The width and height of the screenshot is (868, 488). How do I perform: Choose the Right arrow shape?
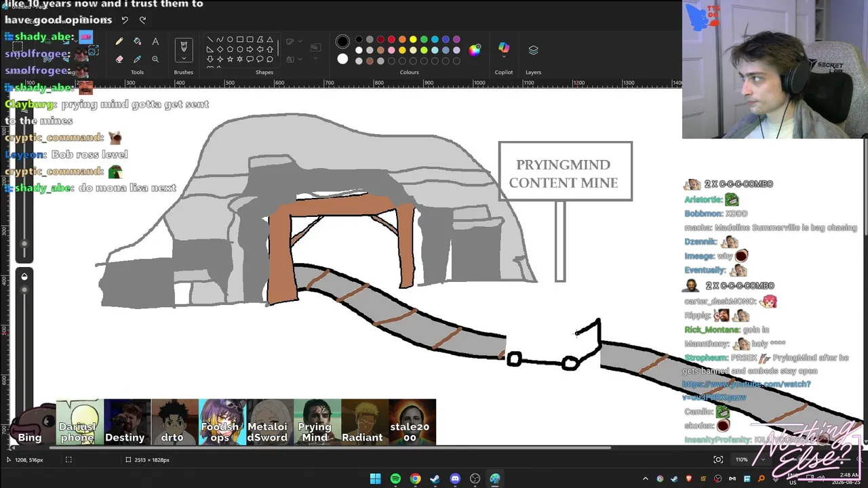pyautogui.click(x=250, y=49)
